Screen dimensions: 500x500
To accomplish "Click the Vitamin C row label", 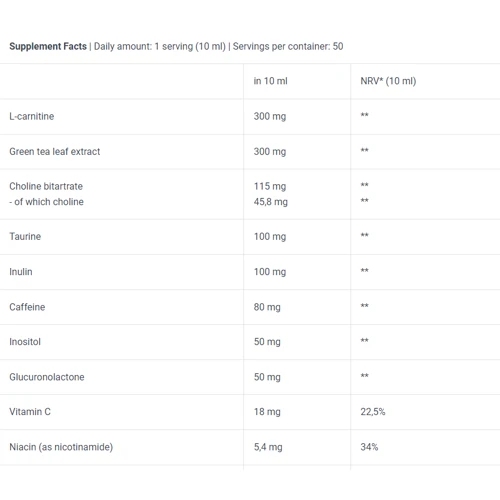I will pyautogui.click(x=30, y=412).
